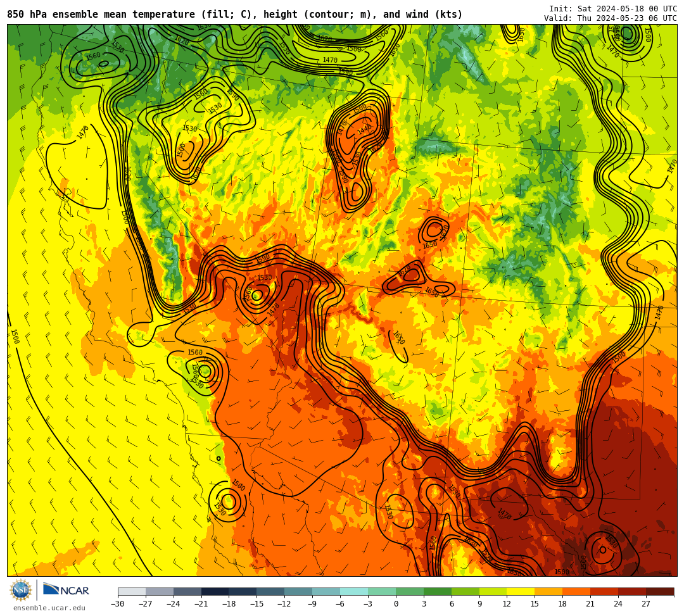
Task: Pick the colorbar swatch between 24 and 27
Action: tap(632, 591)
